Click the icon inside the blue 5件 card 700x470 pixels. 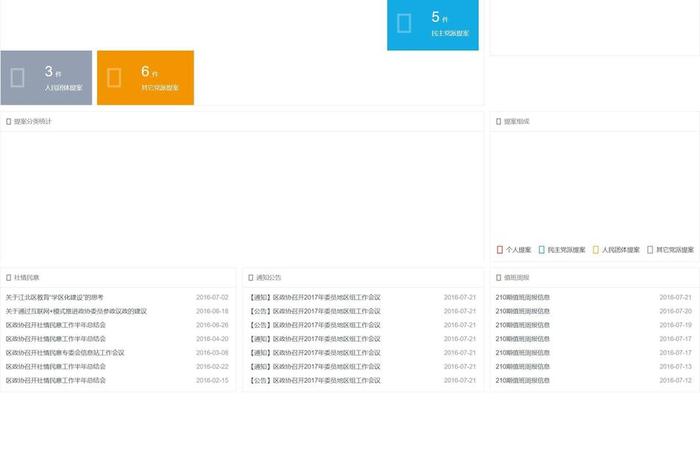pyautogui.click(x=404, y=23)
